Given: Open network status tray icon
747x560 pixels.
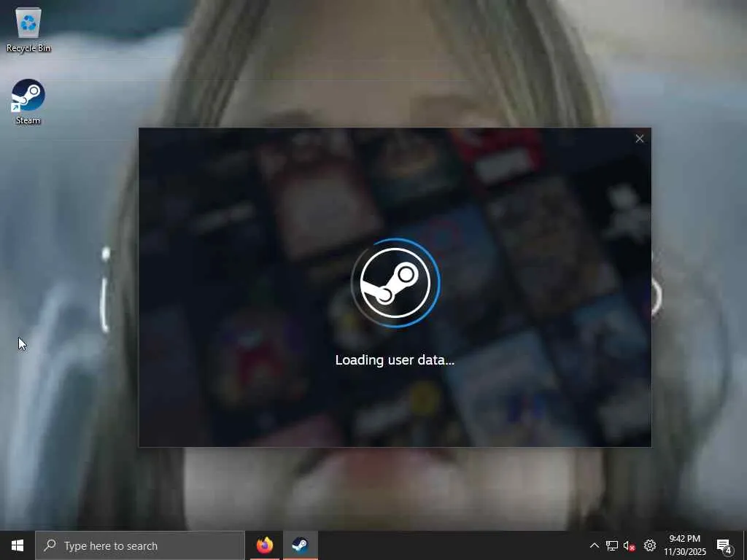Looking at the screenshot, I should [x=612, y=545].
